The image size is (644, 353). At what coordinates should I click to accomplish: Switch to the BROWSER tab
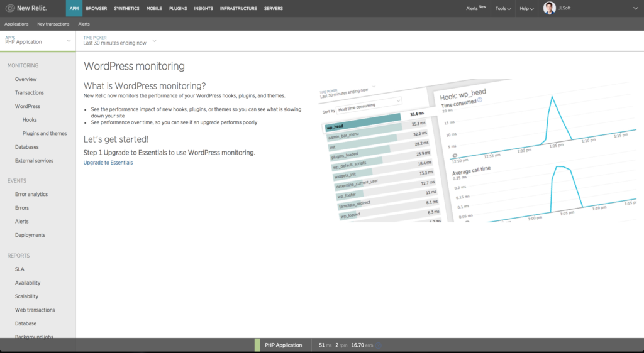click(96, 8)
